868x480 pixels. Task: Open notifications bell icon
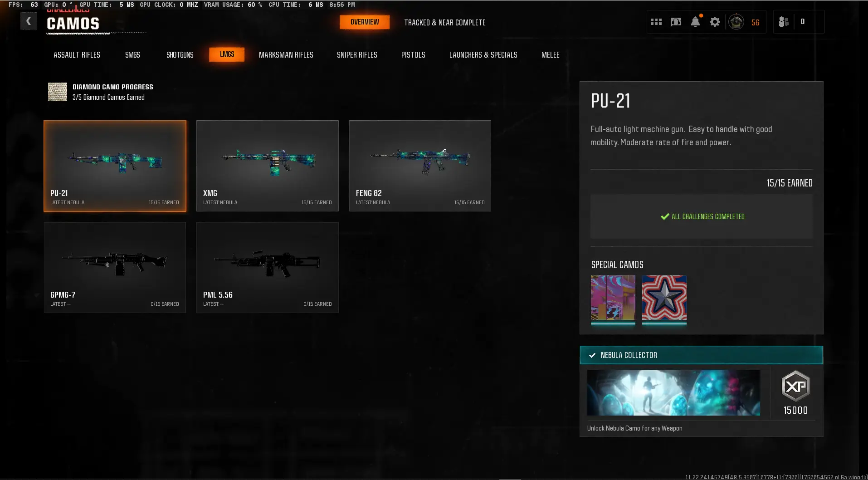pos(696,21)
